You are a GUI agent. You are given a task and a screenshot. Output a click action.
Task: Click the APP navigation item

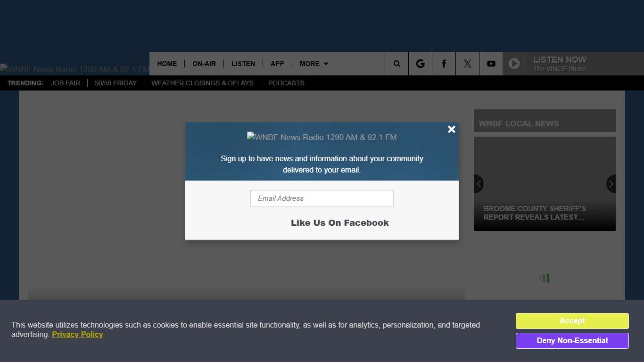tap(277, 64)
